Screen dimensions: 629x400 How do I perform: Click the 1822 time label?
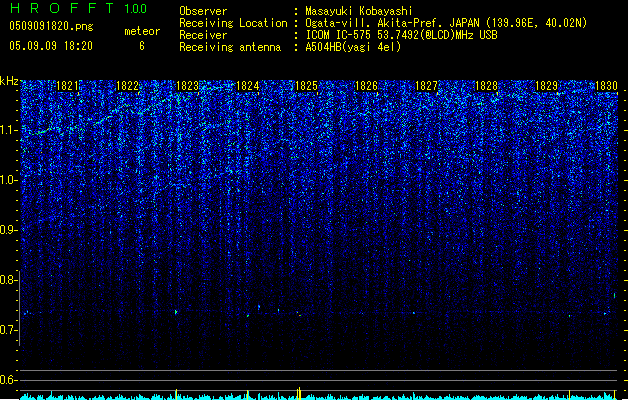(127, 86)
